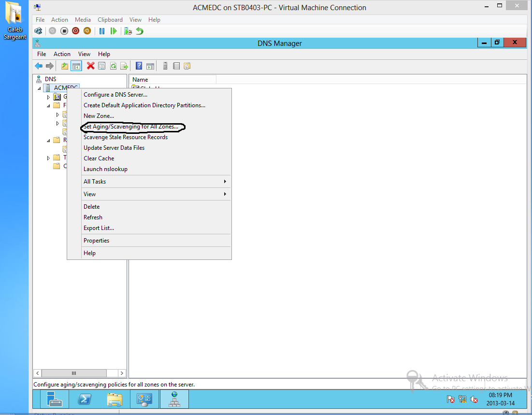
Task: Click tree pane horizontal scrollbar thumb
Action: [x=74, y=373]
